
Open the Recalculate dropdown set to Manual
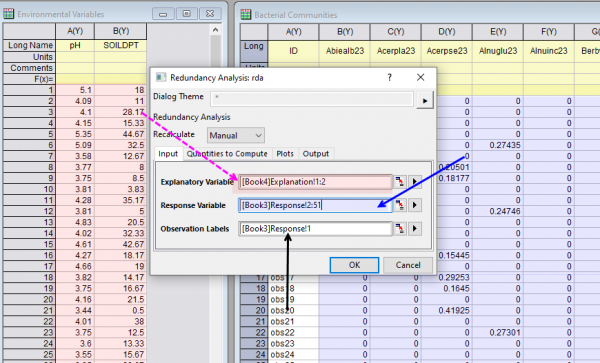click(235, 135)
